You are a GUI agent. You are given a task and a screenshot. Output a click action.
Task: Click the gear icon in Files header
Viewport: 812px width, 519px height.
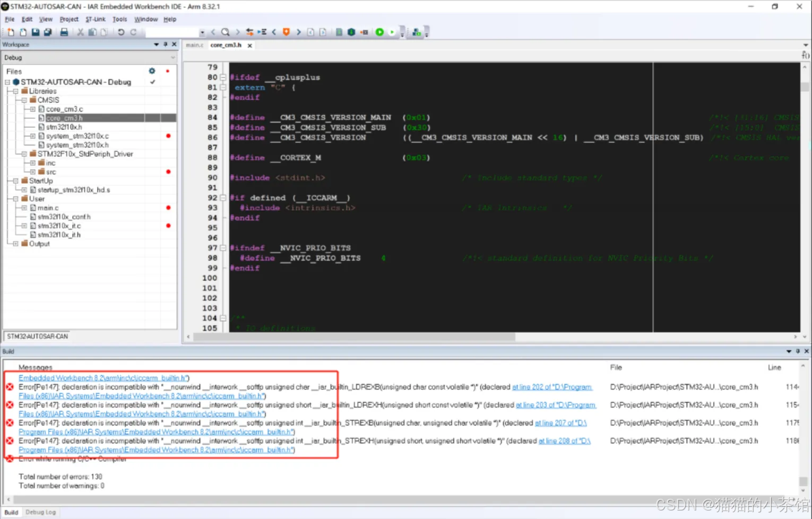pyautogui.click(x=152, y=71)
